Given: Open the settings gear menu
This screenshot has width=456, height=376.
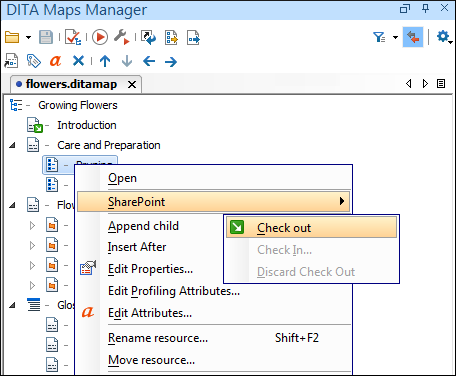Looking at the screenshot, I should tap(444, 37).
